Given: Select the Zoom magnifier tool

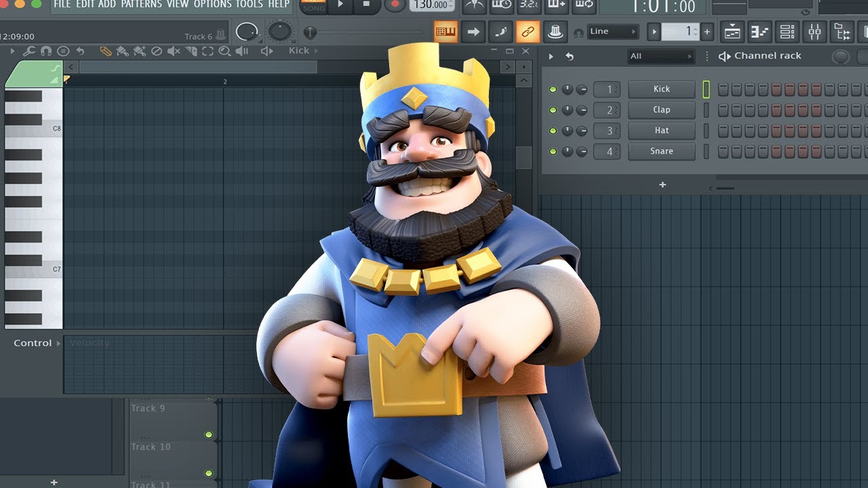Looking at the screenshot, I should (x=224, y=51).
